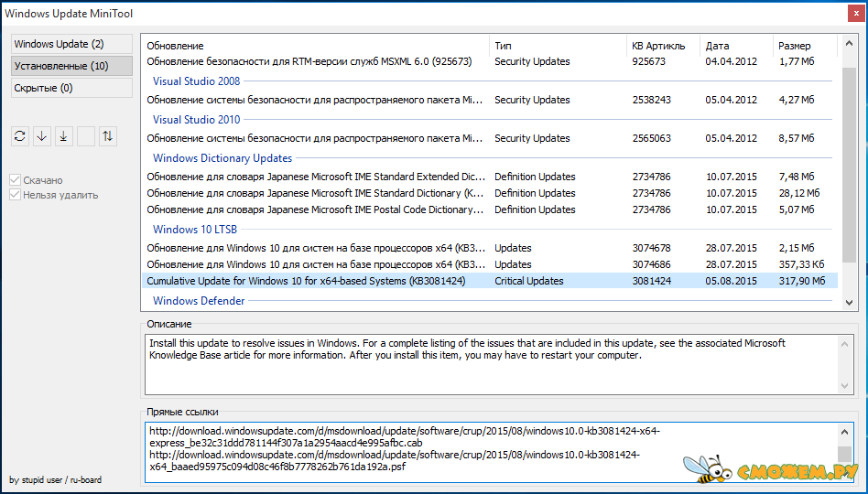The width and height of the screenshot is (868, 494).
Task: Click the update list vertical scrollbar thumb
Action: coord(849,165)
